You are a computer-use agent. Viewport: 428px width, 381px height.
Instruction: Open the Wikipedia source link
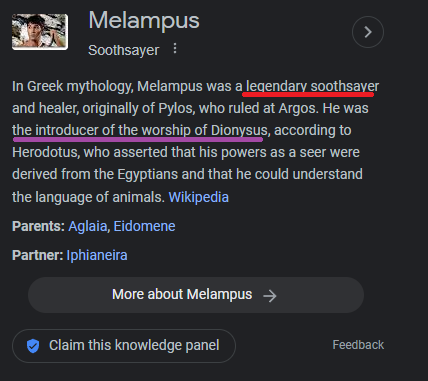(199, 197)
